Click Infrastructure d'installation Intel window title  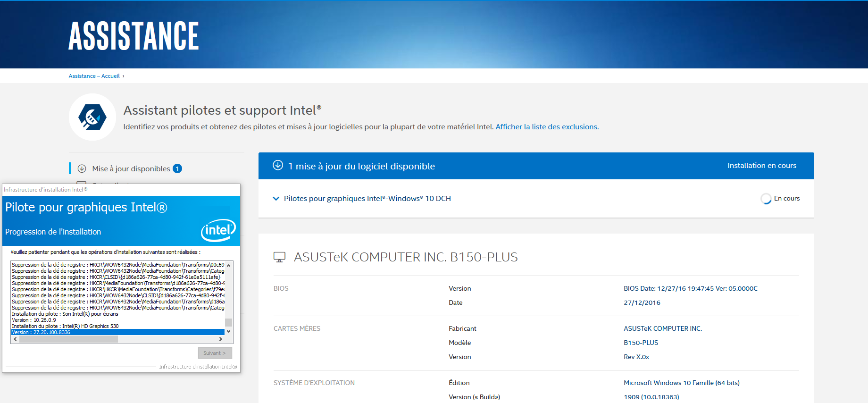(x=46, y=190)
